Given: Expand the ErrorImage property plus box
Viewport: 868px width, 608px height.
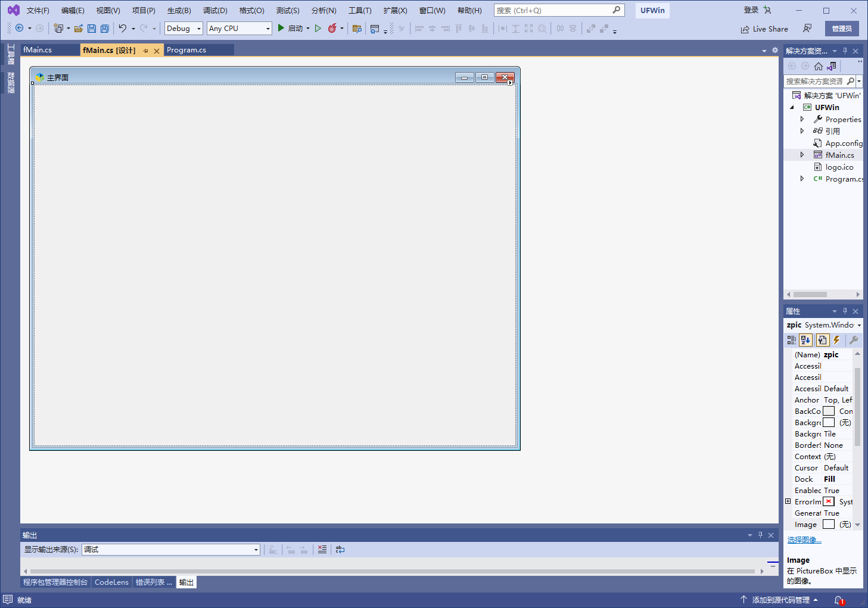Looking at the screenshot, I should 788,501.
